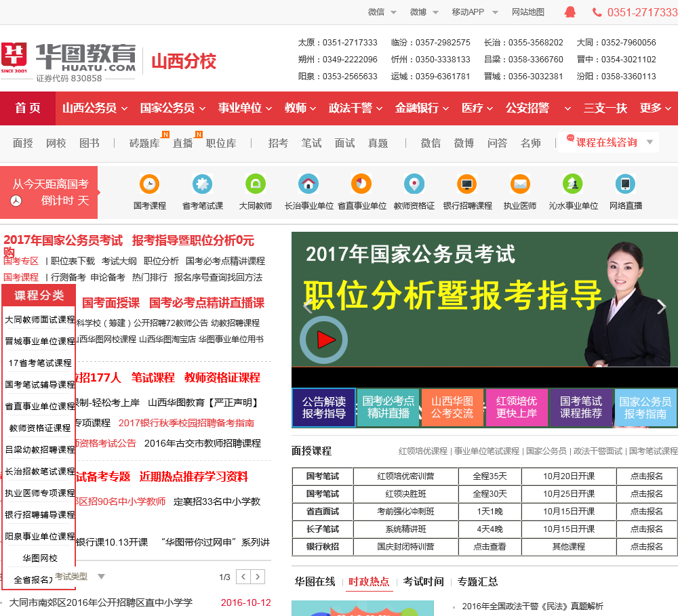Expand the 更多 menu

tap(656, 108)
